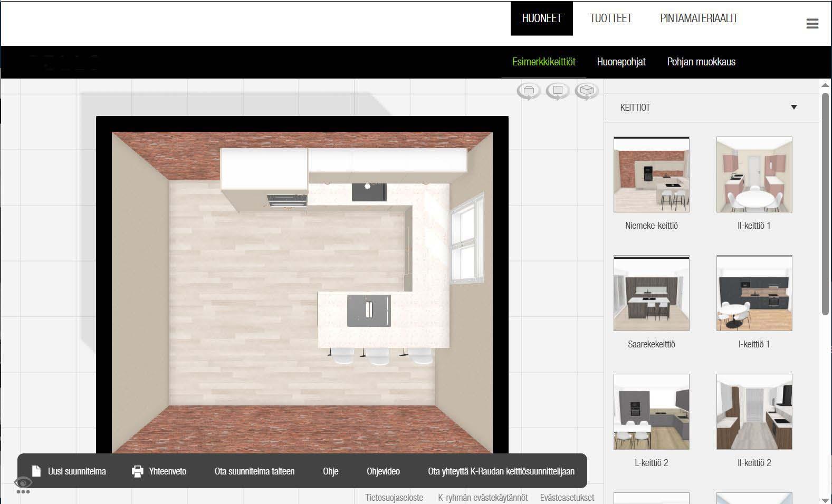Toggle the eye visibility icon
Viewport: 832px width, 504px height.
[23, 482]
